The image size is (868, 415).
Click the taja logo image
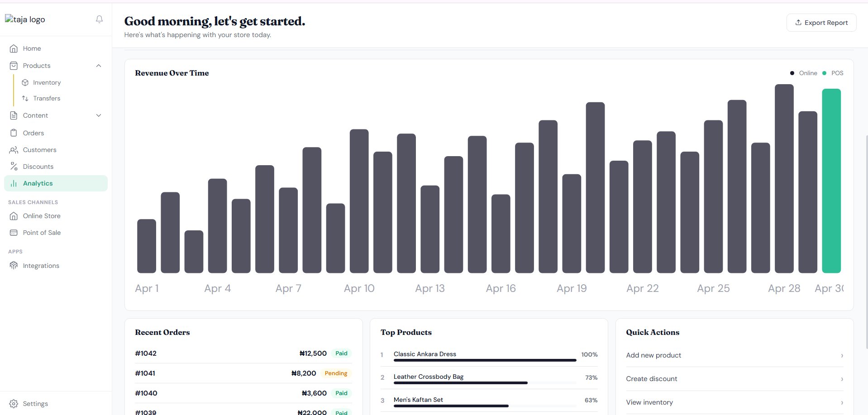pos(25,19)
